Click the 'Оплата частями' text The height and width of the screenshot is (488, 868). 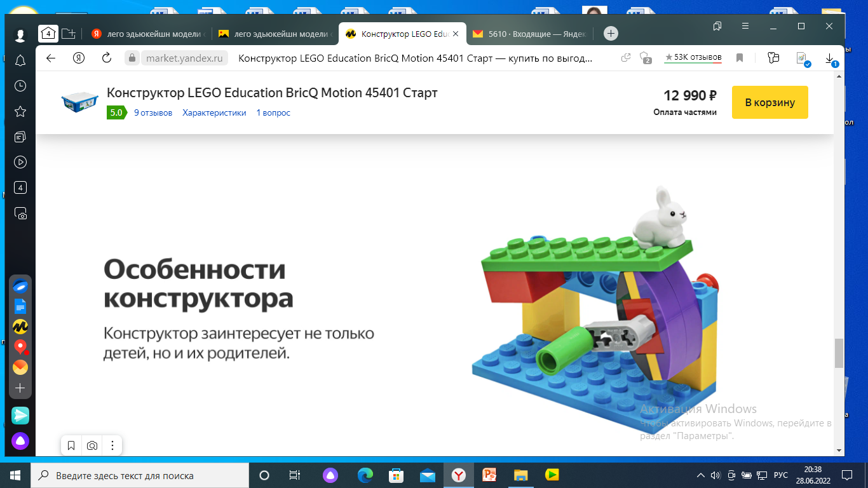685,112
